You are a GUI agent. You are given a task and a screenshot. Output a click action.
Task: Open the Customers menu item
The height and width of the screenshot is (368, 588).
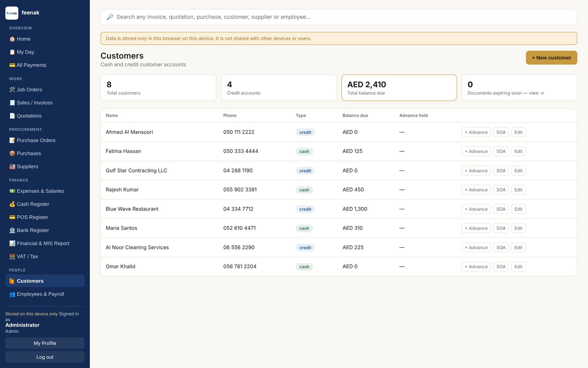click(x=45, y=281)
